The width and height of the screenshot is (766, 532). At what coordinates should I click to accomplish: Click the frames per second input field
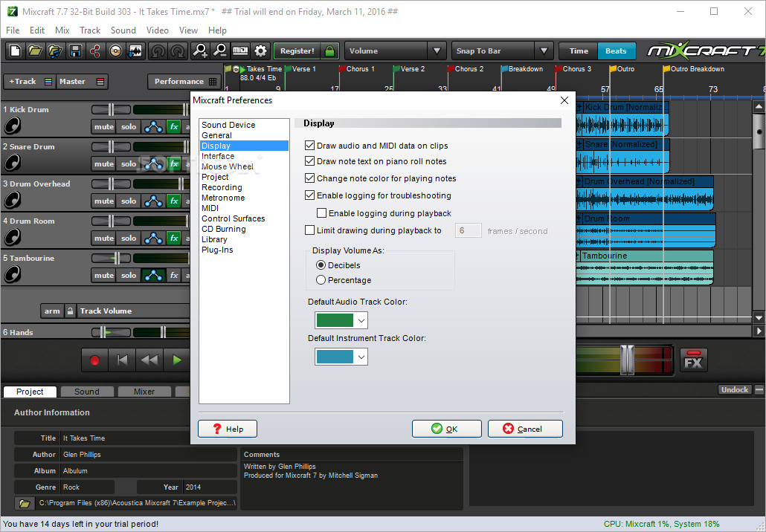click(469, 230)
